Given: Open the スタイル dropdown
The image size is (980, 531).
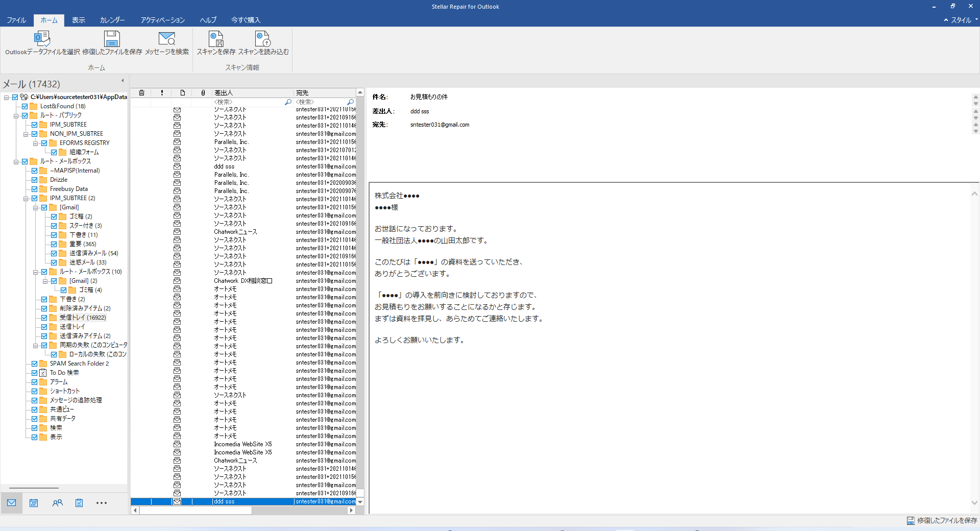Looking at the screenshot, I should (x=961, y=20).
